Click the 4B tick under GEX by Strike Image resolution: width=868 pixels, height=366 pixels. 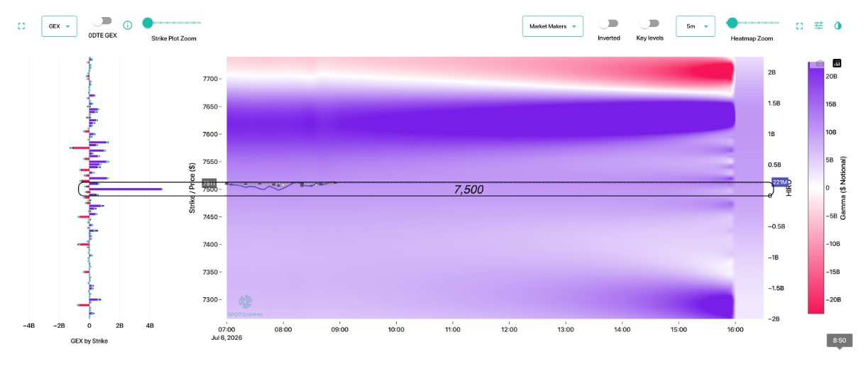click(149, 326)
